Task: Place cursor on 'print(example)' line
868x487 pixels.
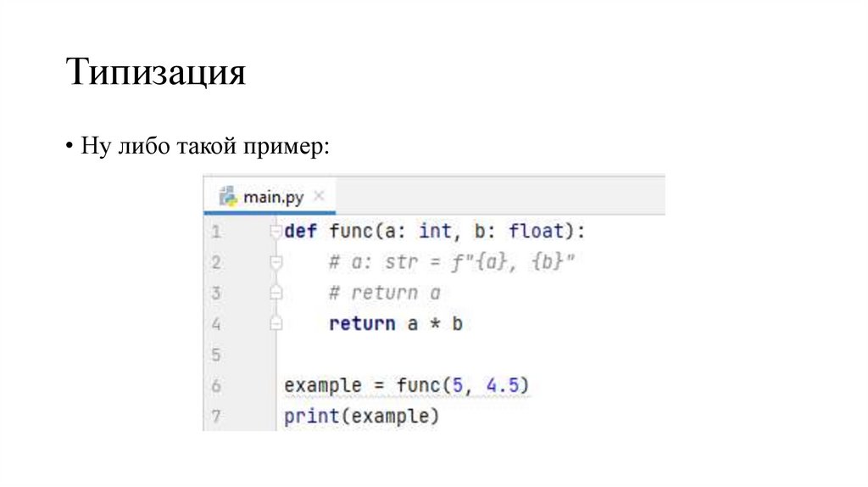Action: (x=362, y=417)
